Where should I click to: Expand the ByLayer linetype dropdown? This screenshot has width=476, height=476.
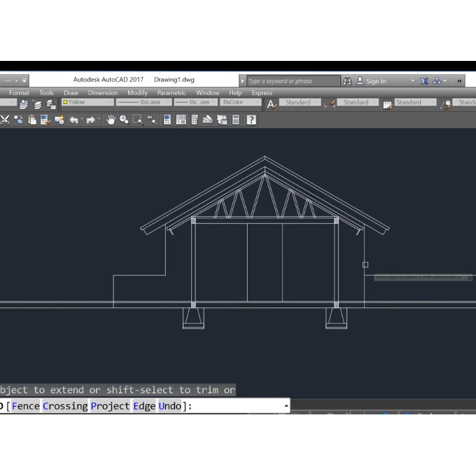pyautogui.click(x=143, y=102)
